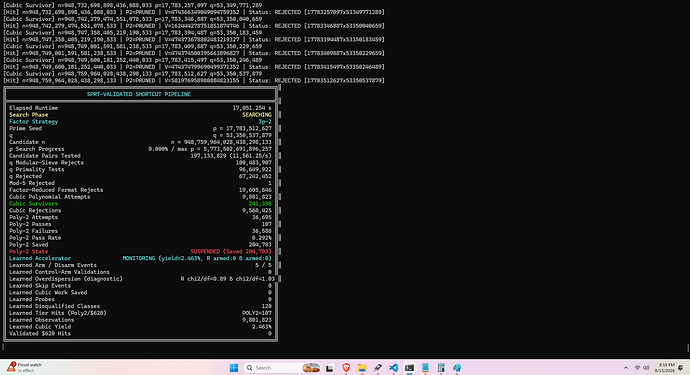
Task: Click the 'Candidate n' row label
Action: tap(27, 142)
